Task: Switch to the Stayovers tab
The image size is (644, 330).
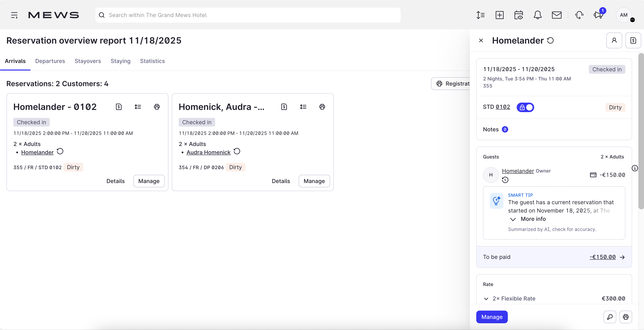Action: point(88,61)
